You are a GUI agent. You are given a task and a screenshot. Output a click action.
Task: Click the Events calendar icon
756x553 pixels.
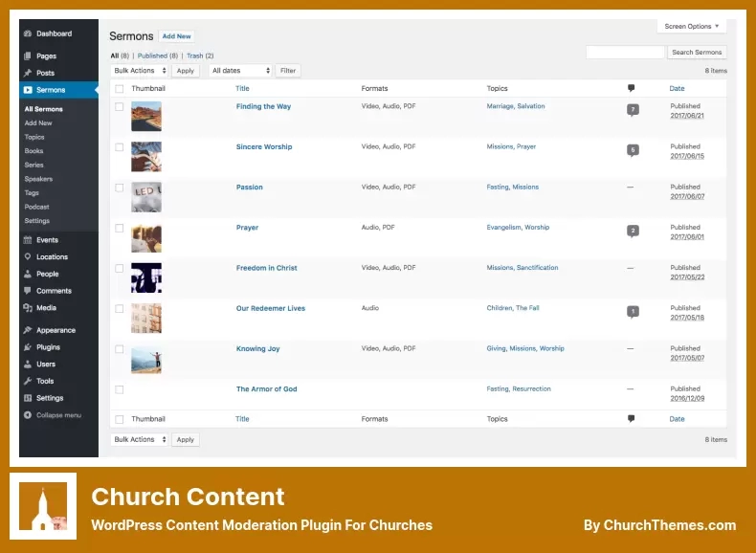tap(28, 240)
